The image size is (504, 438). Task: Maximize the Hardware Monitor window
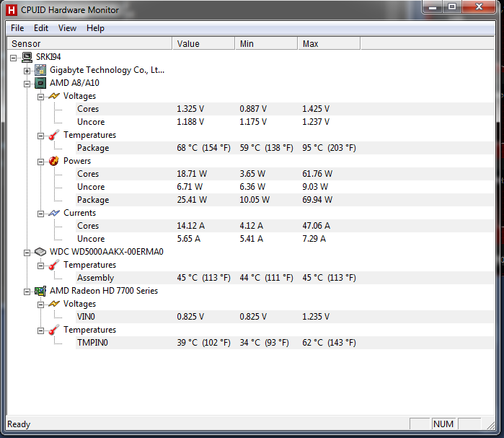[452, 6]
